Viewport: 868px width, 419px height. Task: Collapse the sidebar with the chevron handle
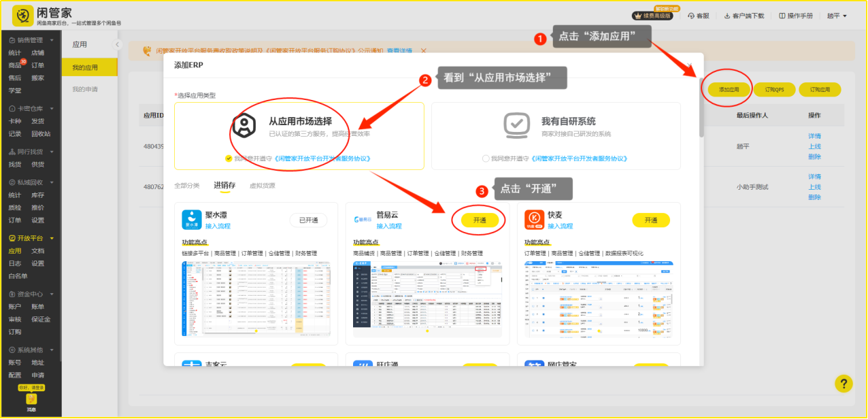(117, 44)
